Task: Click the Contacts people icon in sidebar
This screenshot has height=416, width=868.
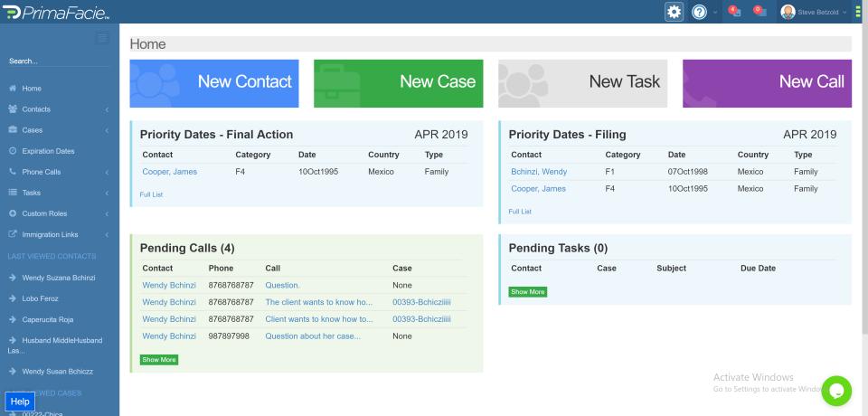Action: (x=12, y=109)
